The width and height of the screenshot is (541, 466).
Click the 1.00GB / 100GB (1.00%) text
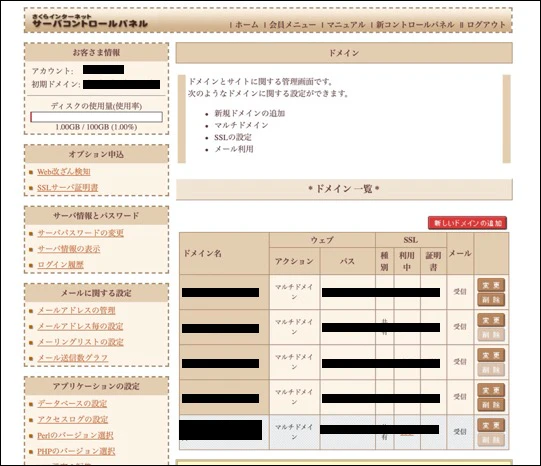pos(96,127)
